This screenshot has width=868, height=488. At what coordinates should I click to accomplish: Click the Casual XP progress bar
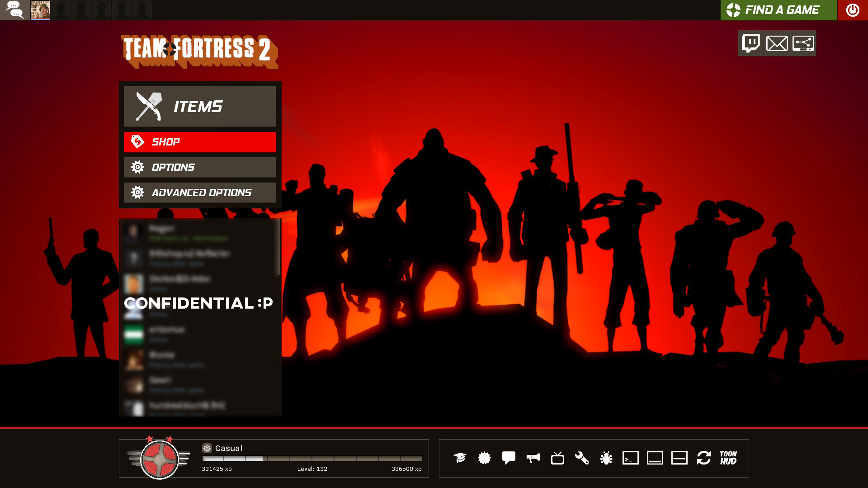[x=312, y=458]
